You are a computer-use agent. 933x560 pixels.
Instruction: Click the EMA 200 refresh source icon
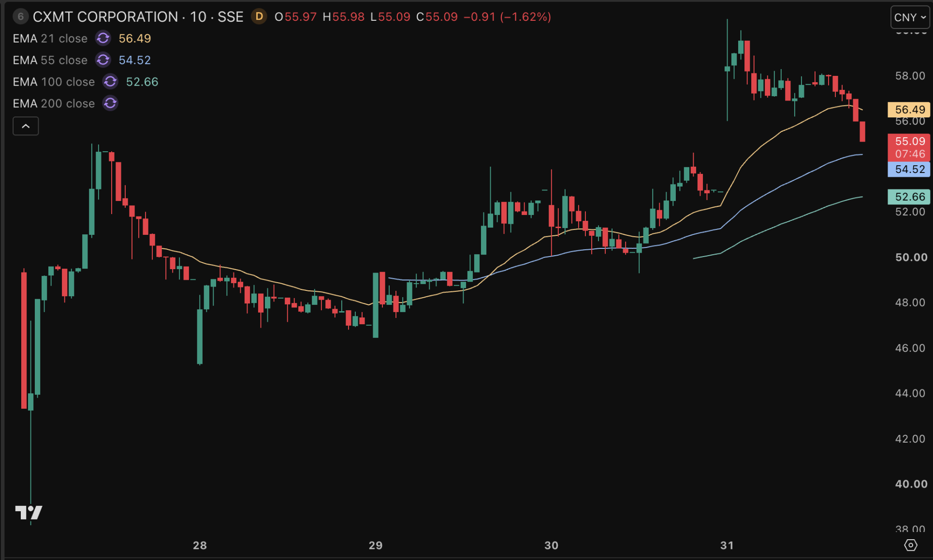point(110,103)
